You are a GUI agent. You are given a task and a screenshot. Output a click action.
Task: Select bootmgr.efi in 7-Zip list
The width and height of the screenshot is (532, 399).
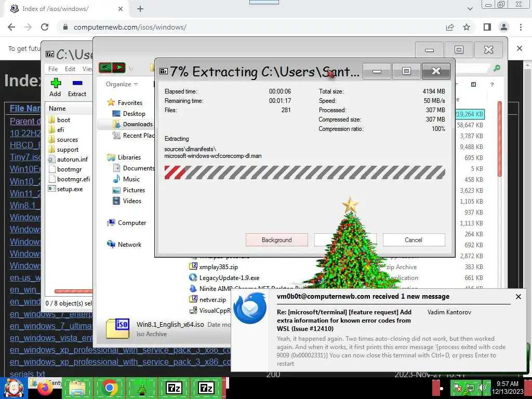(73, 179)
